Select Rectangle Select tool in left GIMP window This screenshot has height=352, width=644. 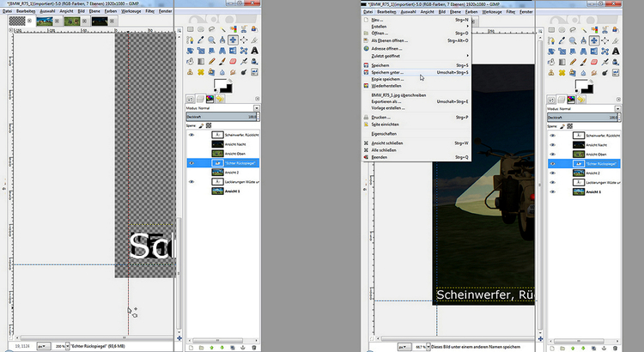coord(190,29)
